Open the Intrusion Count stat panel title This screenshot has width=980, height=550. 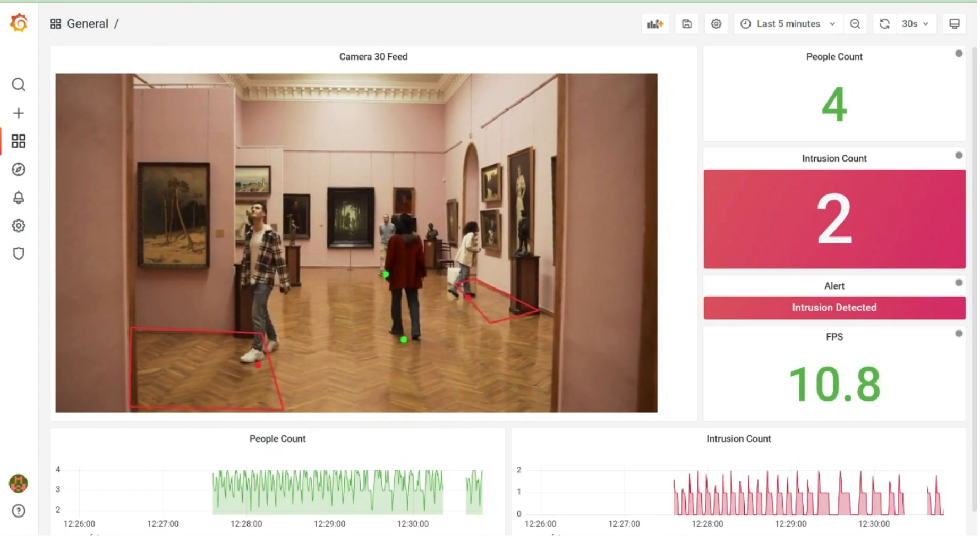tap(834, 158)
